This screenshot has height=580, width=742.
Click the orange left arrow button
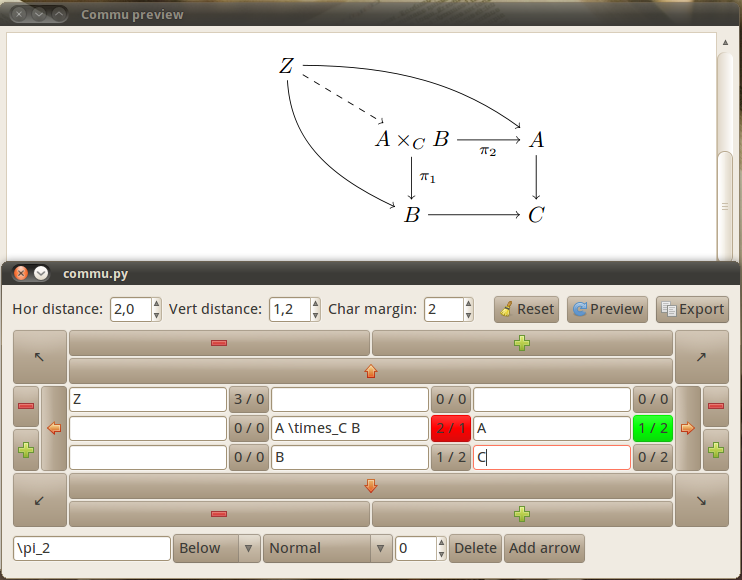point(54,429)
